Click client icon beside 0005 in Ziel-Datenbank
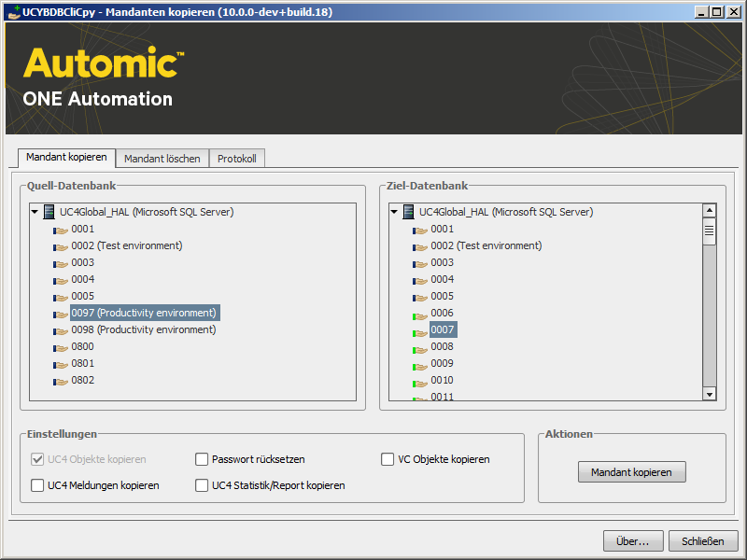Image resolution: width=747 pixels, height=560 pixels. click(420, 298)
